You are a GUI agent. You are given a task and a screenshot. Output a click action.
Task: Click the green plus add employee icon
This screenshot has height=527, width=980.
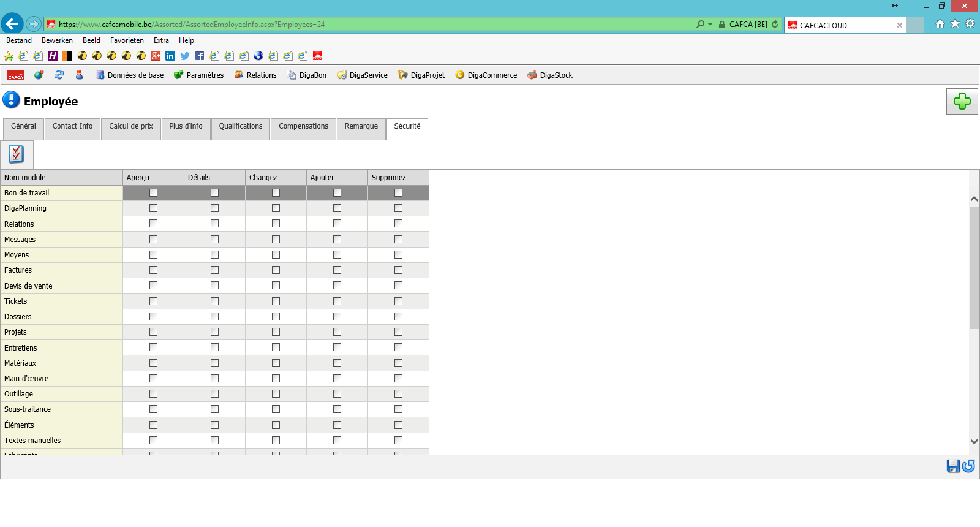962,101
